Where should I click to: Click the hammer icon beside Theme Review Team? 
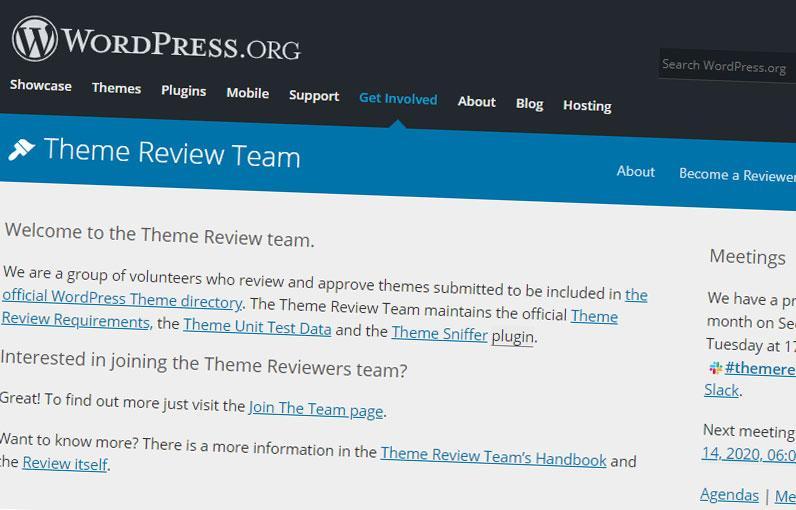(x=21, y=150)
